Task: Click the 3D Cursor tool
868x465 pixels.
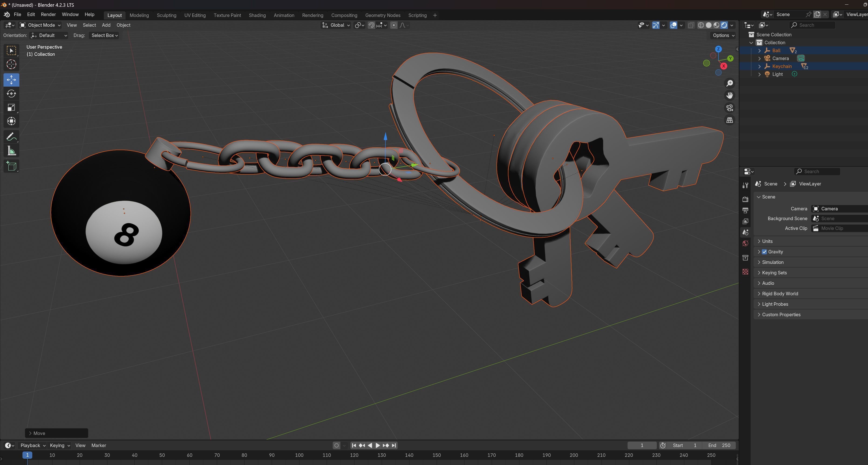Action: (x=11, y=64)
